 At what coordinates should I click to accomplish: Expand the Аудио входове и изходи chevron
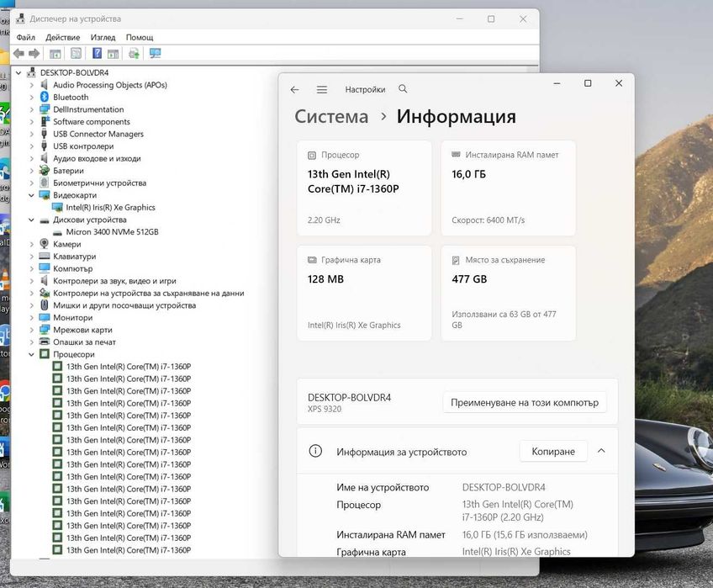tap(31, 159)
